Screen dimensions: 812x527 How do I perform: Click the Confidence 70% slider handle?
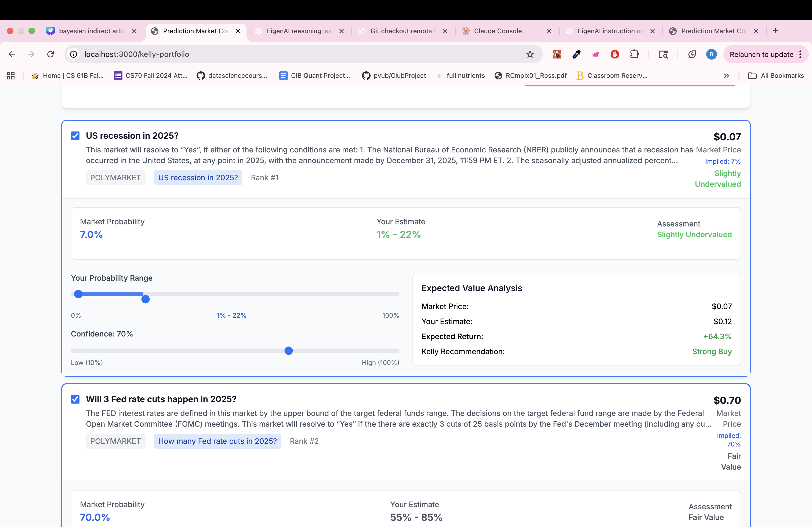click(x=289, y=351)
